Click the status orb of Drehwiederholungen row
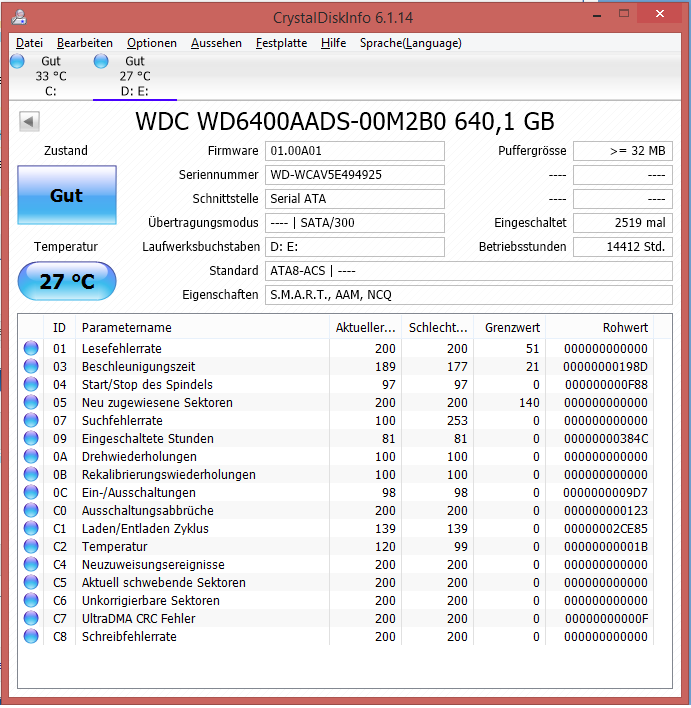The width and height of the screenshot is (691, 708). [x=31, y=456]
